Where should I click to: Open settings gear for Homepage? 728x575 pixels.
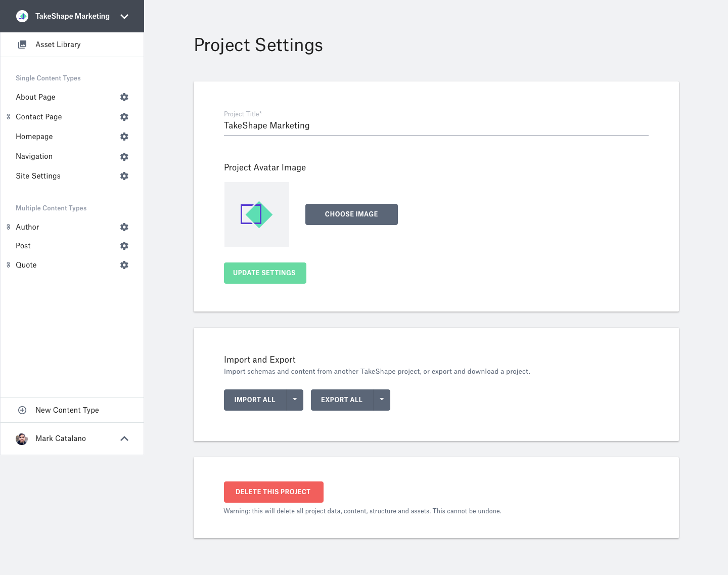tap(124, 137)
